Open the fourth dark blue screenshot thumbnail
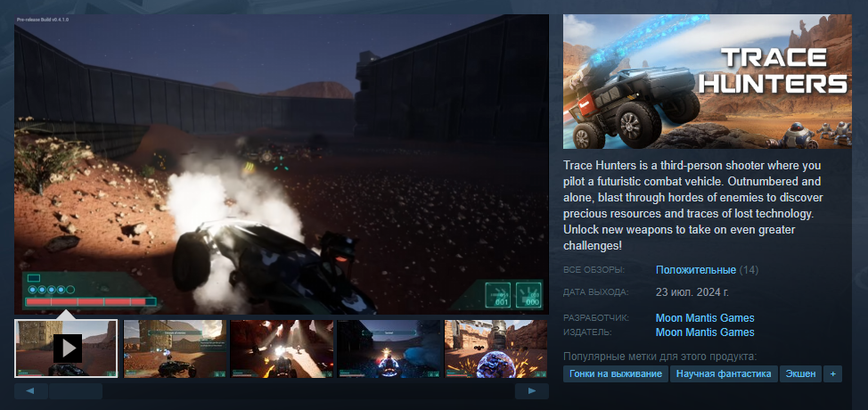This screenshot has height=410, width=868. [x=389, y=348]
